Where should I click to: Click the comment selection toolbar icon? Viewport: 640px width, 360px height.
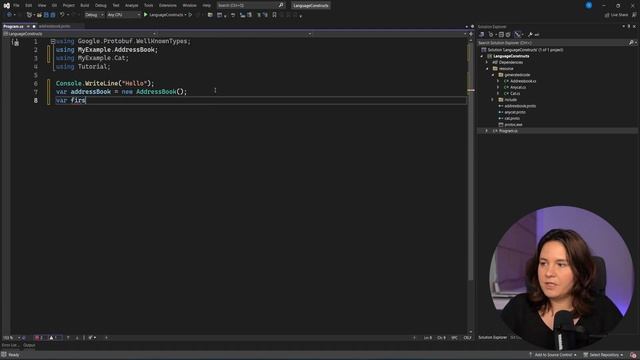259,15
